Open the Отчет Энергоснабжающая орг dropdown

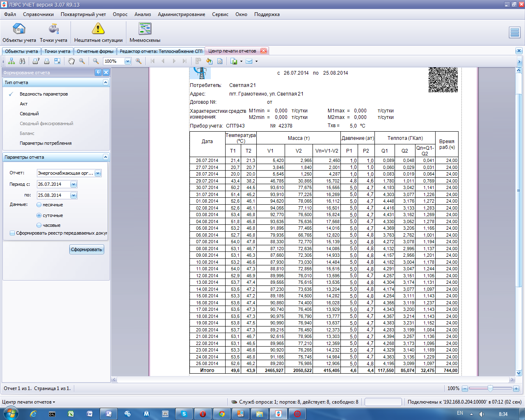click(x=98, y=173)
